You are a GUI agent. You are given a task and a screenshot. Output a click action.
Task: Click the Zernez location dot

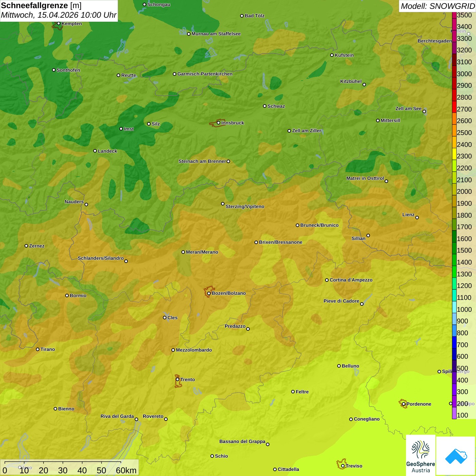coord(26,246)
